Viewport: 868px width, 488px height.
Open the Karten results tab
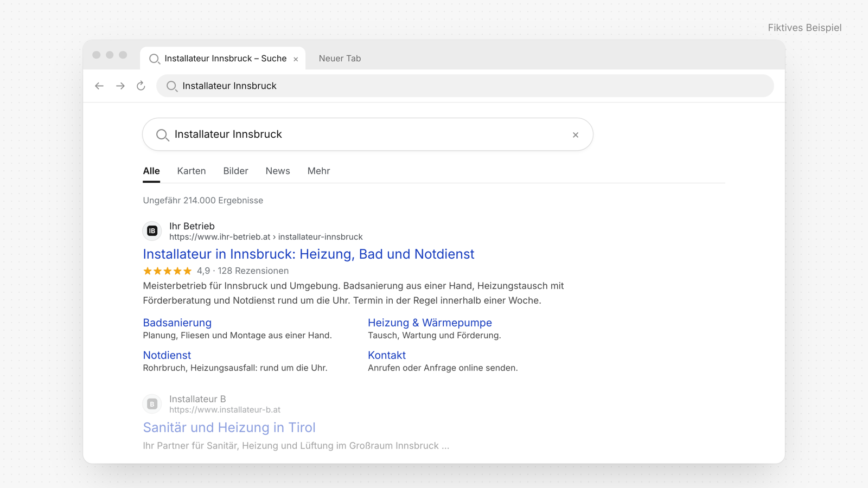click(x=192, y=171)
